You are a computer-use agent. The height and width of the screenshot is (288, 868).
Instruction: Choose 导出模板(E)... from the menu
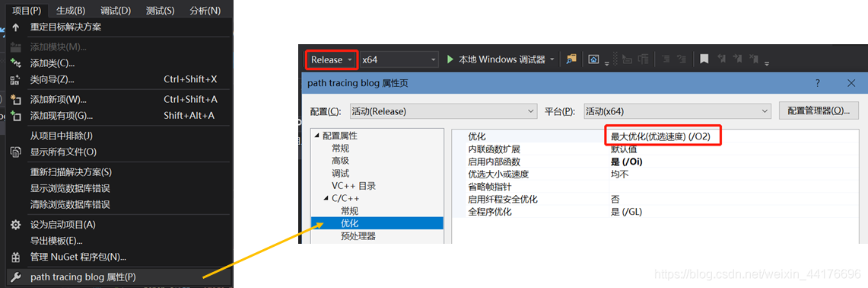click(x=119, y=240)
